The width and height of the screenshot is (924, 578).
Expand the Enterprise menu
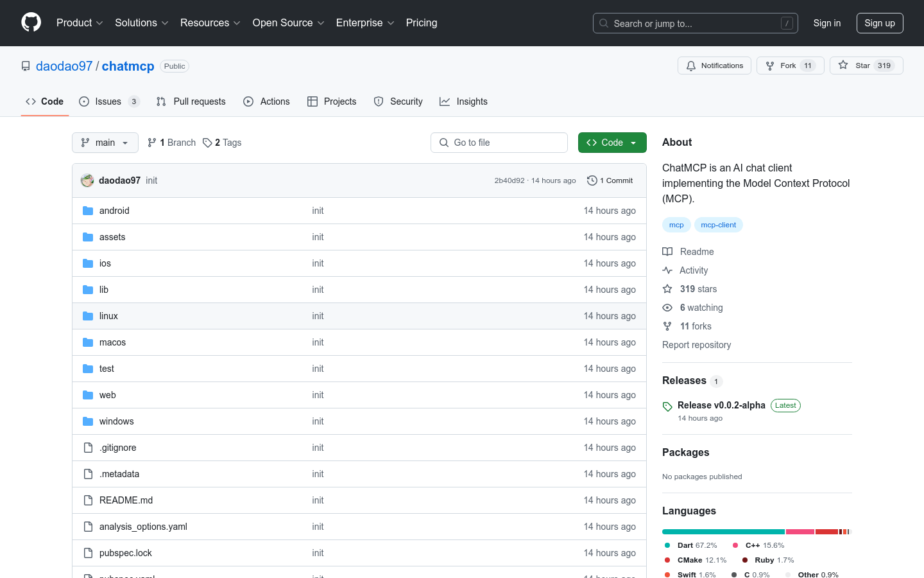point(365,22)
